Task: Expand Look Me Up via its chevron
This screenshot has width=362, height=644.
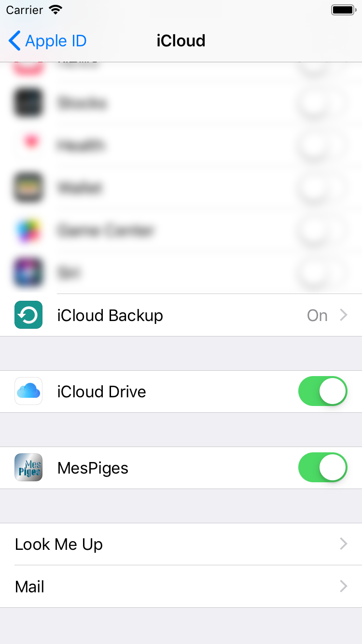Action: [x=344, y=544]
